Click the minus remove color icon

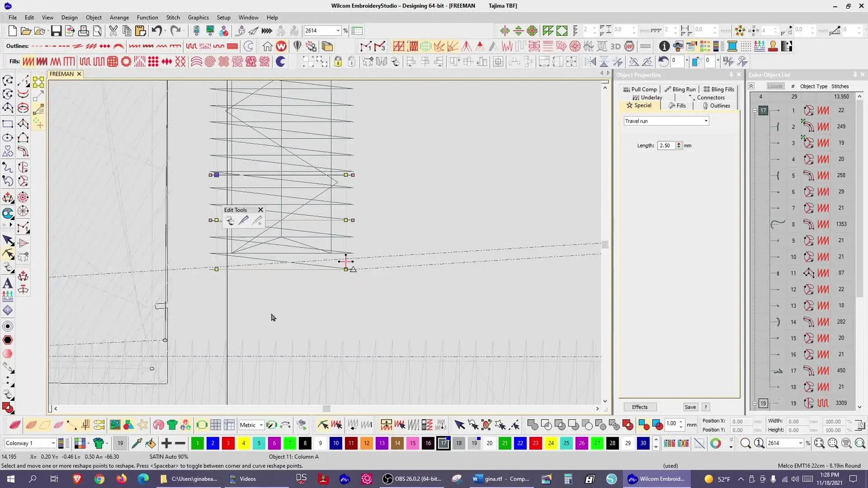(x=180, y=443)
